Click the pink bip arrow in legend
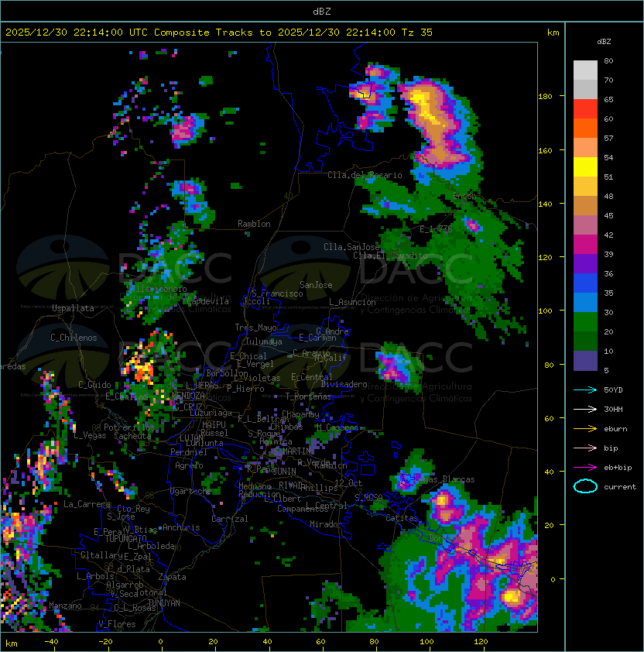644x652 pixels. coord(585,448)
